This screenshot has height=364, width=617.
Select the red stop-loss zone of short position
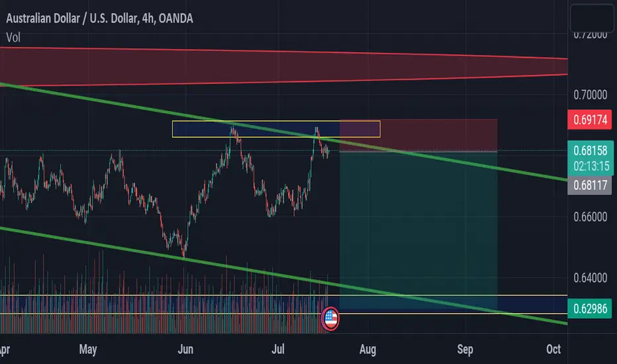click(418, 135)
